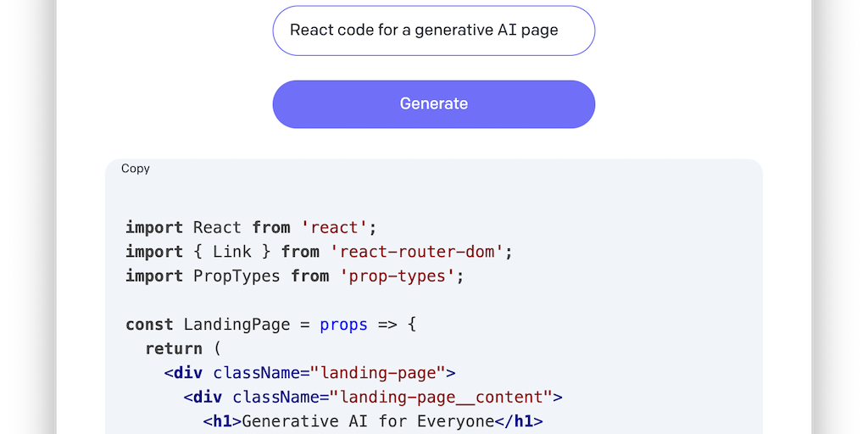Click the first import keyword in code
The image size is (868, 434).
pyautogui.click(x=154, y=227)
